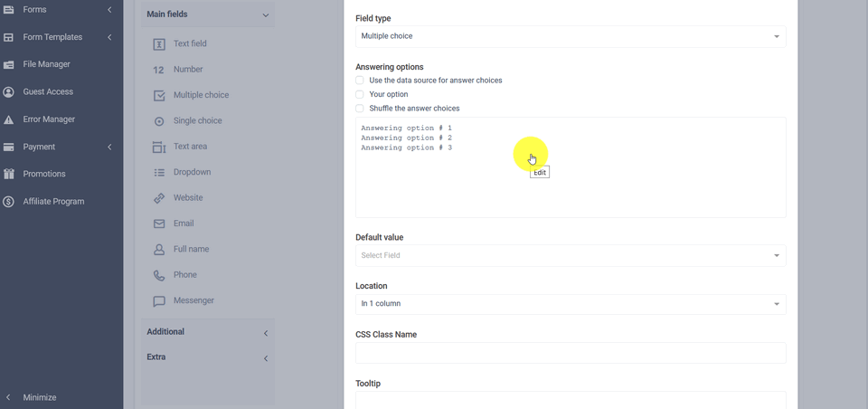The image size is (868, 409).
Task: Open Guest Access menu item
Action: pyautogui.click(x=48, y=92)
